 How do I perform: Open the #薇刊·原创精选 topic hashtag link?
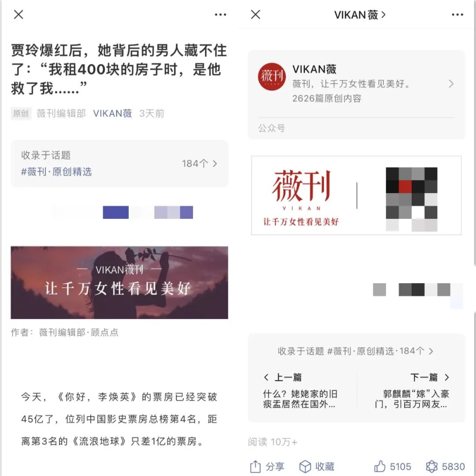point(56,172)
